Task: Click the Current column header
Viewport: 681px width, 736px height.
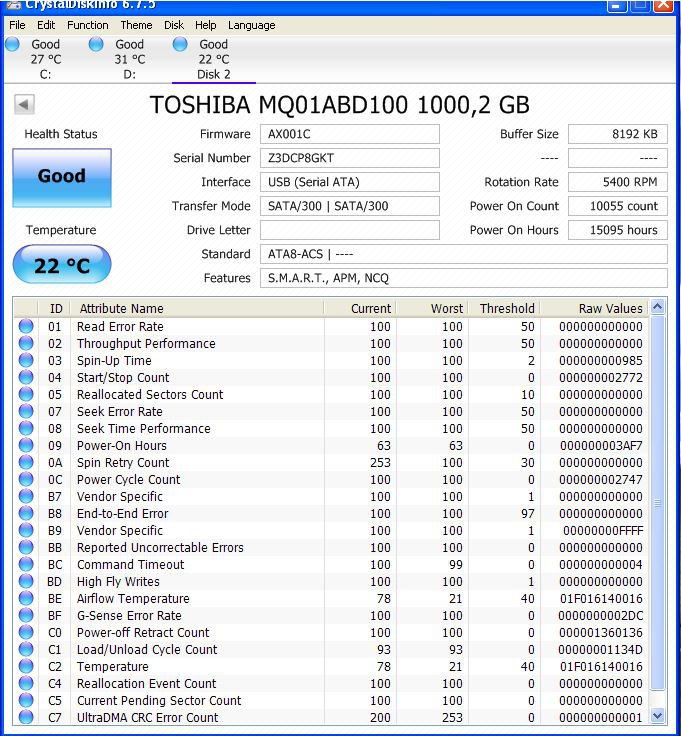Action: (x=360, y=308)
